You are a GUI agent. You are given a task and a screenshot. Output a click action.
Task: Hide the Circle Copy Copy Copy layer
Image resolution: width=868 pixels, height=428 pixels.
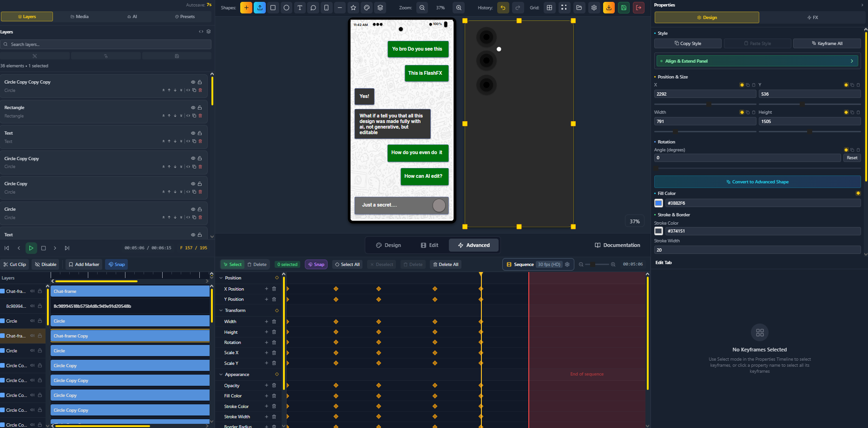pos(192,82)
